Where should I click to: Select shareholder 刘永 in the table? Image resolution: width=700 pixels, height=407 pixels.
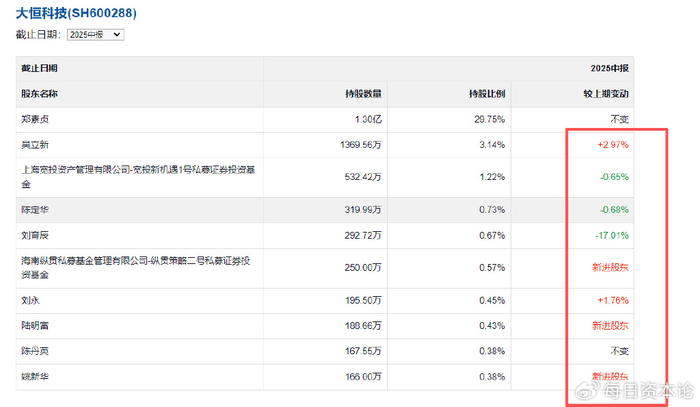(x=30, y=301)
